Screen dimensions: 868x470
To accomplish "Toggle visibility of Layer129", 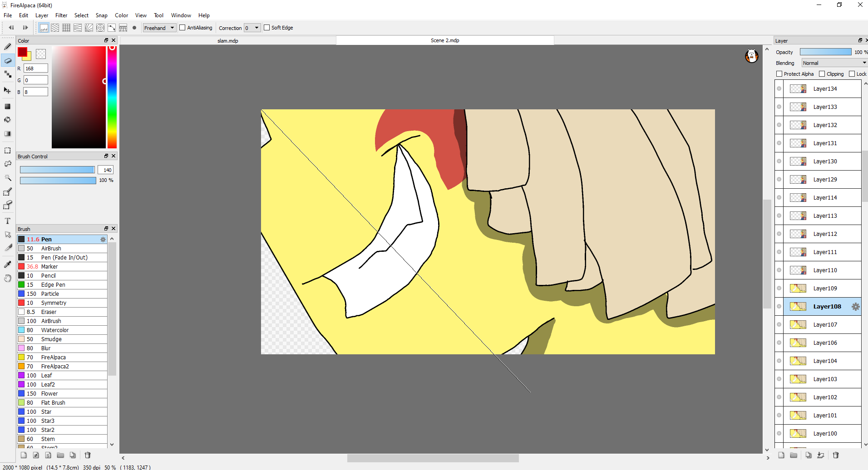I will 779,180.
